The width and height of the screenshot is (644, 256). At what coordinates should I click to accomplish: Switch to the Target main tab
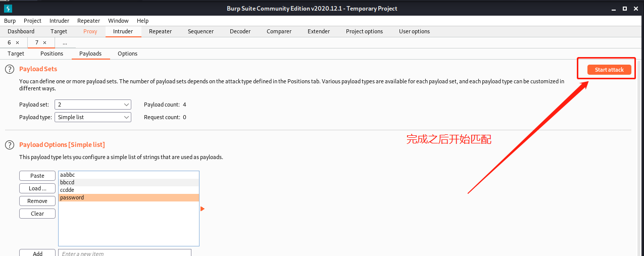point(59,31)
